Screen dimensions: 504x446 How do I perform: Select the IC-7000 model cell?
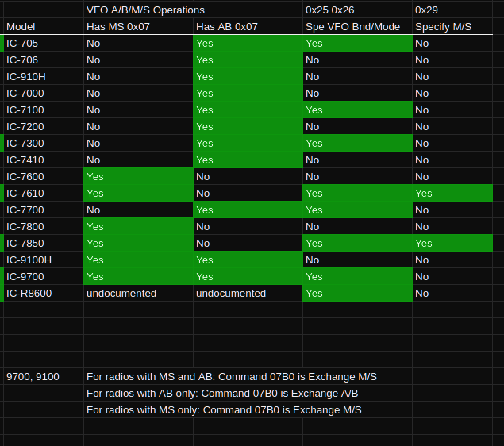44,94
